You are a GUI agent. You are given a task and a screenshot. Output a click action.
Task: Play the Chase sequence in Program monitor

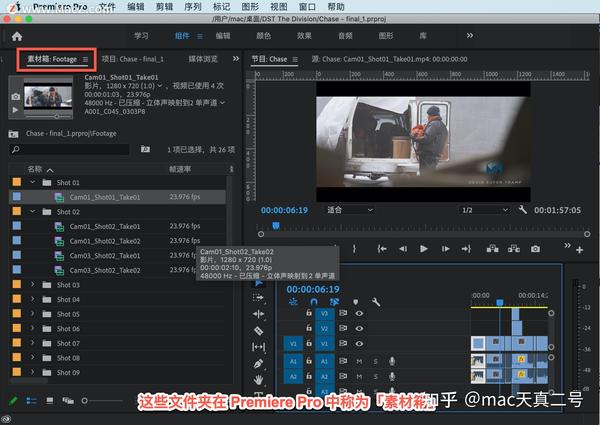click(424, 249)
